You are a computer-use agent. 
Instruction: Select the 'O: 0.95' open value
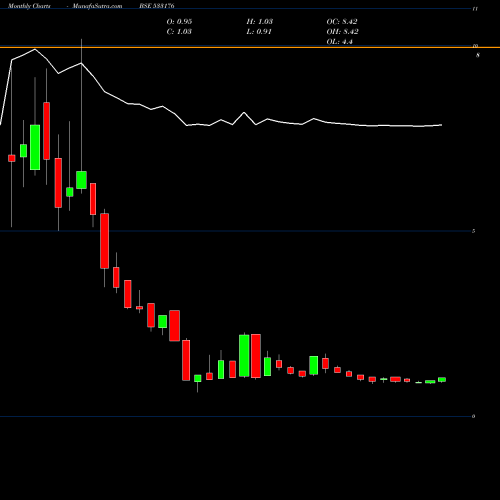click(179, 21)
